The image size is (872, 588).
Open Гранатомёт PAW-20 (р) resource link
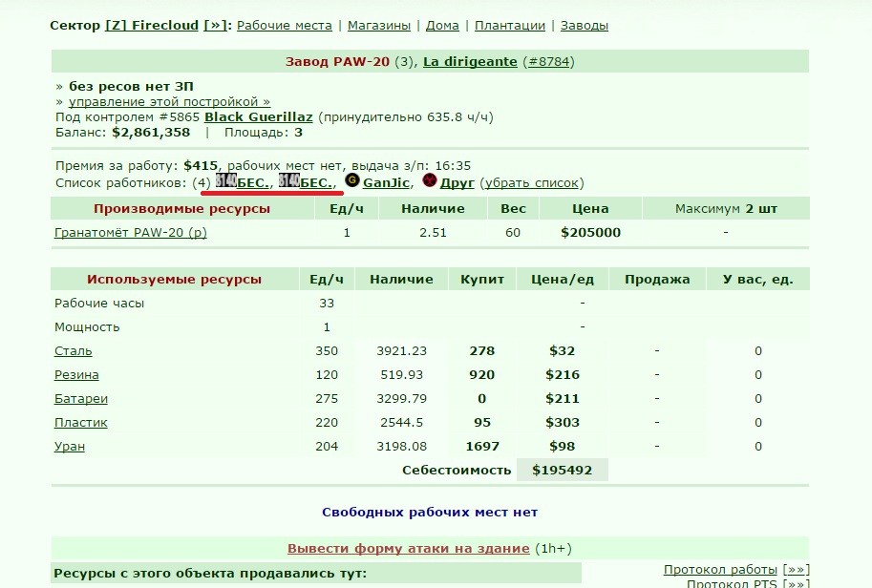[x=131, y=233]
